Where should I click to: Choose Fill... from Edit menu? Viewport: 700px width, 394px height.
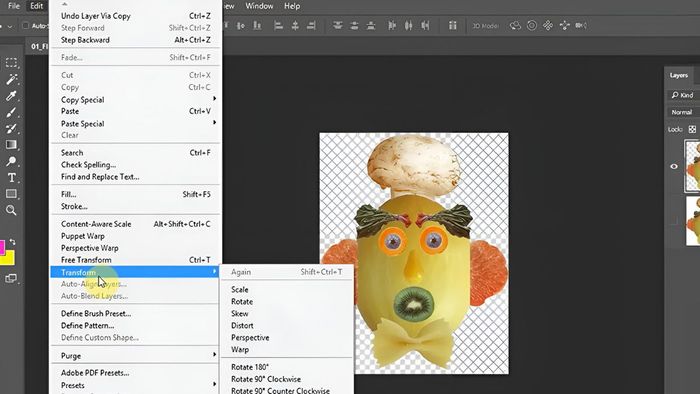(x=136, y=194)
